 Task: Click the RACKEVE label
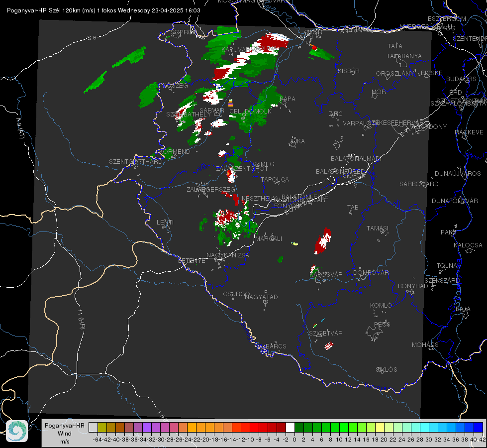tap(469, 132)
